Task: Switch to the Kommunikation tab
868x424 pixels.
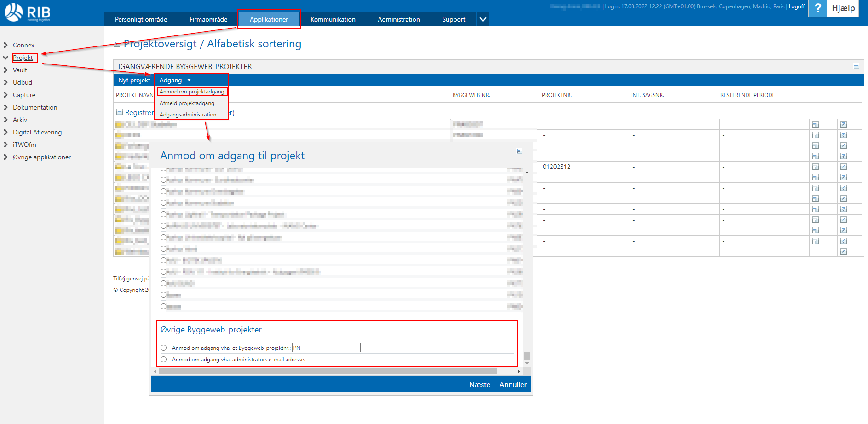Action: tap(333, 19)
